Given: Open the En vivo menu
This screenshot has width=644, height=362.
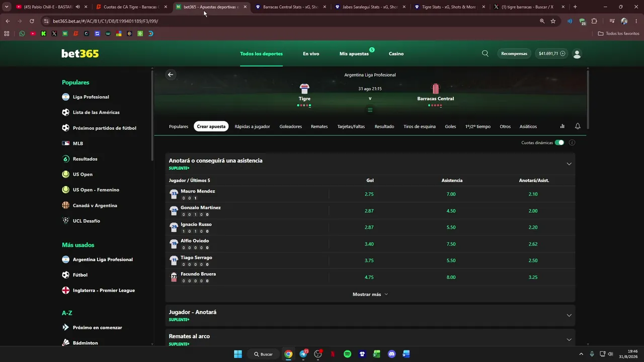Looking at the screenshot, I should click(311, 54).
